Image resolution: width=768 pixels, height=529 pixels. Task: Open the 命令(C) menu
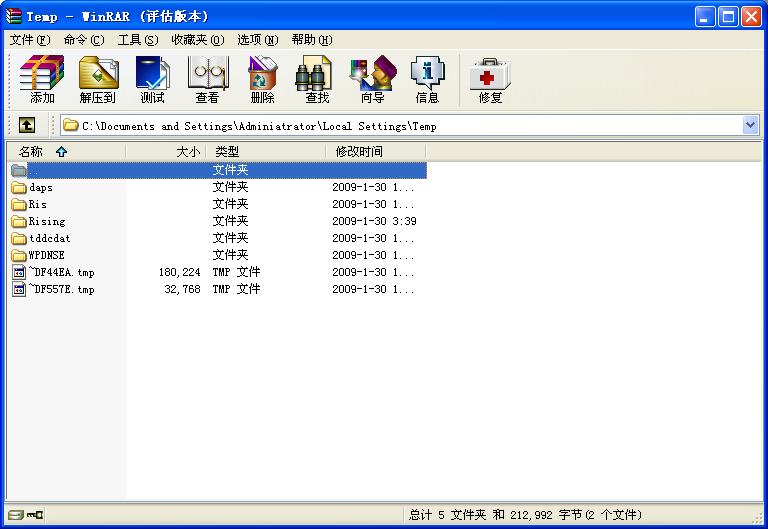[x=84, y=40]
